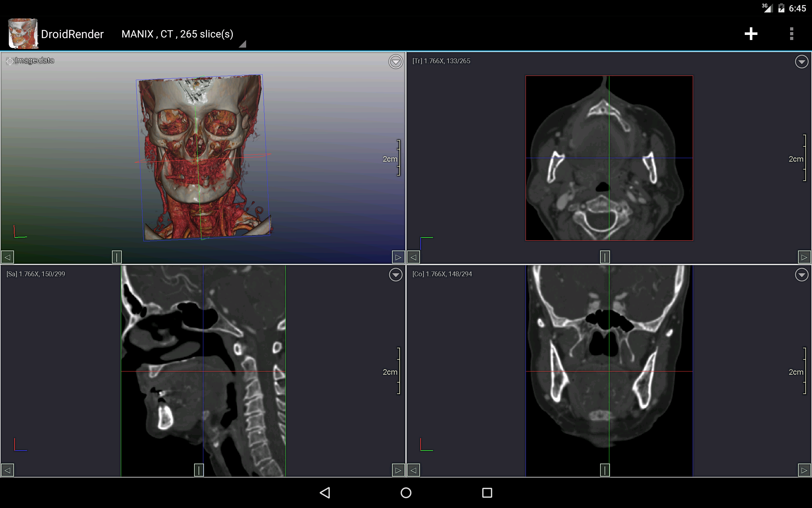Go to previous transverse slice
This screenshot has height=508, width=812.
413,257
